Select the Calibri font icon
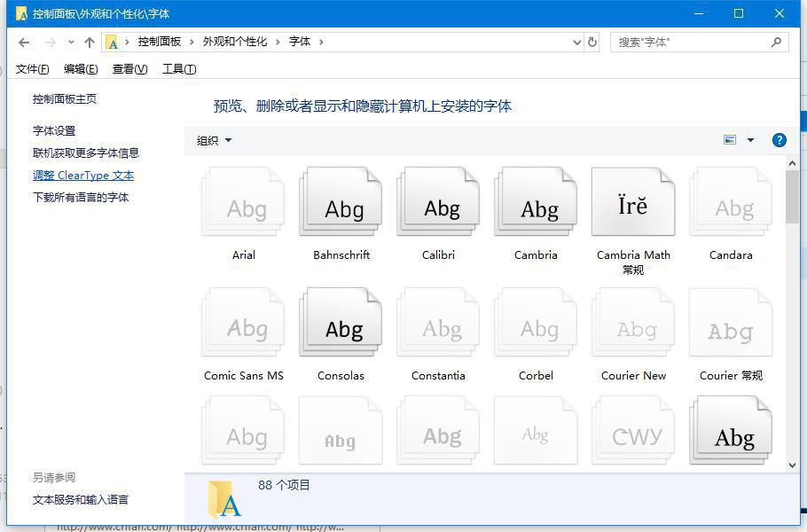This screenshot has width=807, height=532. (x=438, y=202)
